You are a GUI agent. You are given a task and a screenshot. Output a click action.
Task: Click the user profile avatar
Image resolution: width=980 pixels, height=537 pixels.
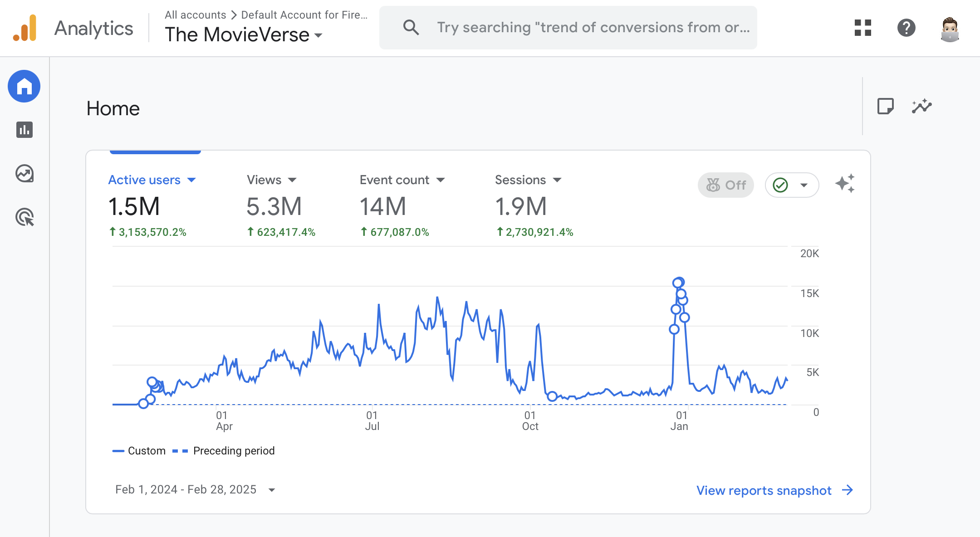click(x=950, y=29)
